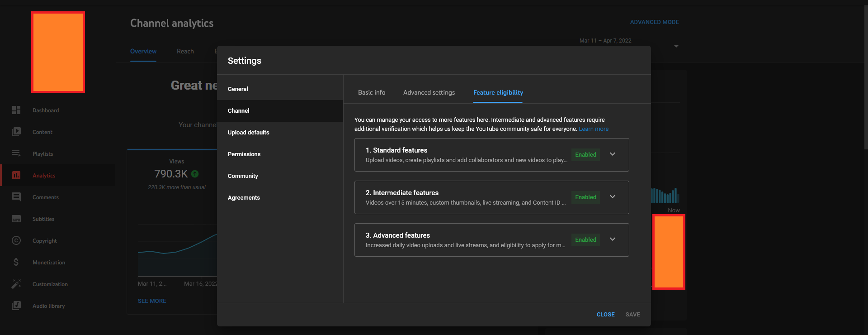Click SEE MORE under the views chart
This screenshot has width=868, height=335.
point(152,301)
